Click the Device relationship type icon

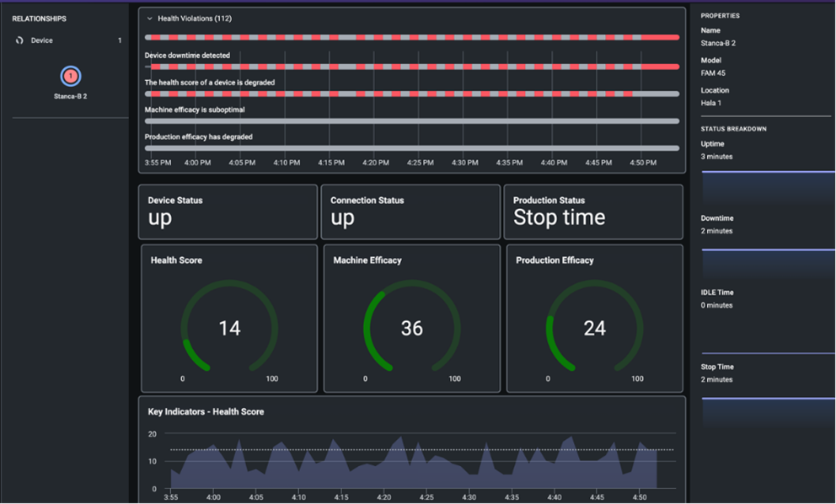(19, 40)
